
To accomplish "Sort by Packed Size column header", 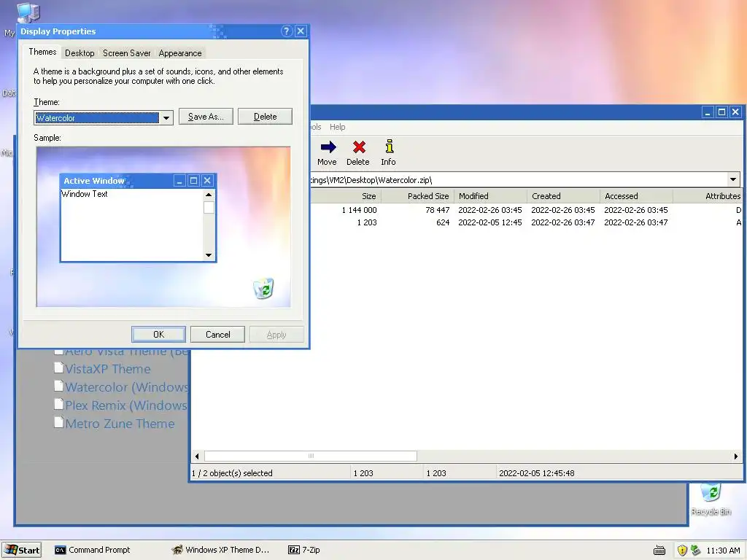I will pos(417,196).
